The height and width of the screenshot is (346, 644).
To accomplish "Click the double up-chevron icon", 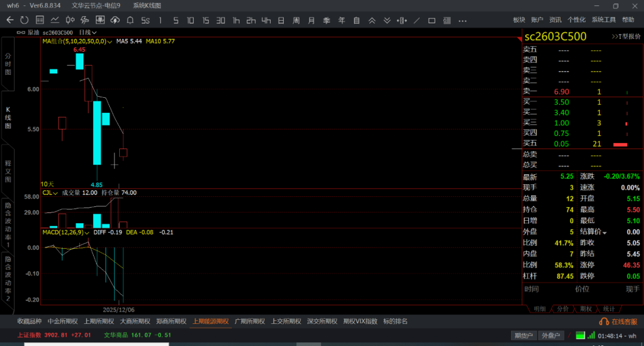I will (x=371, y=20).
